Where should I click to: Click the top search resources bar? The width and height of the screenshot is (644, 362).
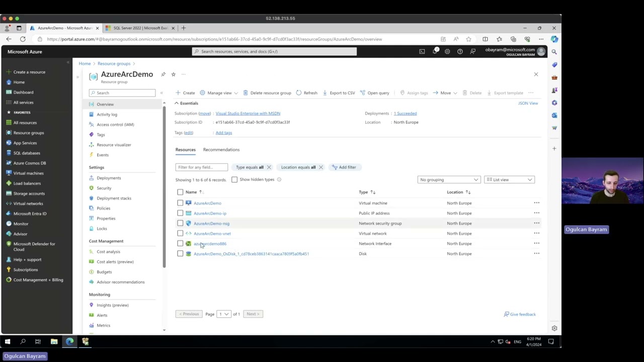274,51
